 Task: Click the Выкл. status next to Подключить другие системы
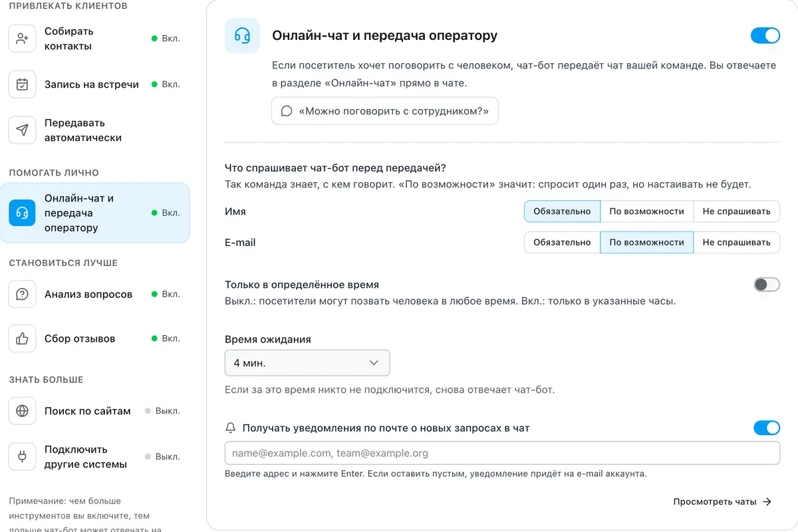pos(162,457)
